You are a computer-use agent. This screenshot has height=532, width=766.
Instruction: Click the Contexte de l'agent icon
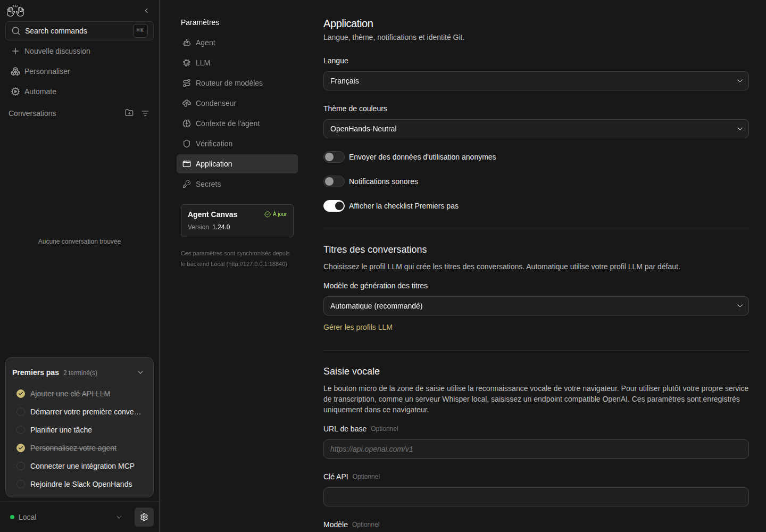(x=187, y=123)
